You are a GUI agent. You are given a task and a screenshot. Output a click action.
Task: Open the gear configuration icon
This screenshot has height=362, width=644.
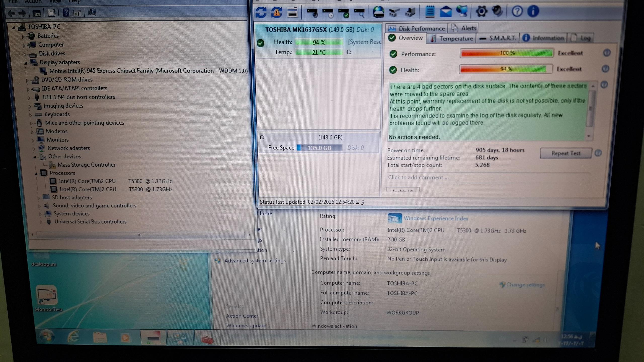pos(481,12)
